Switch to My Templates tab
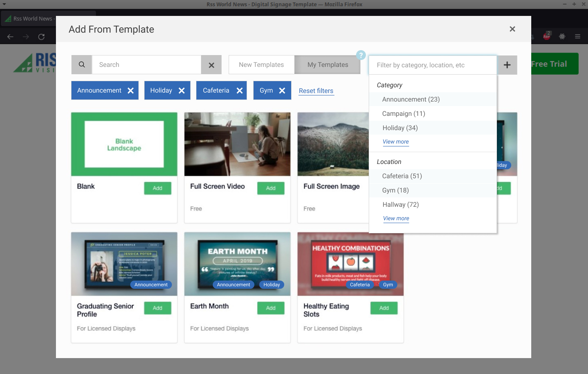Image resolution: width=588 pixels, height=374 pixels. (x=328, y=65)
